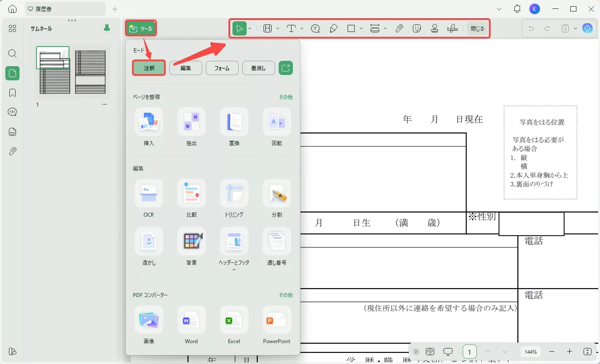Viewport: 600px width, 364px height.
Task: Open the signature tool
Action: [452, 28]
